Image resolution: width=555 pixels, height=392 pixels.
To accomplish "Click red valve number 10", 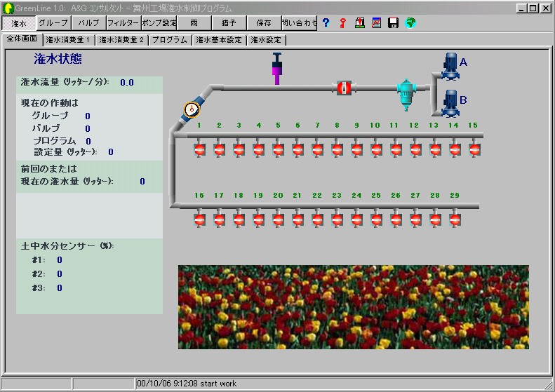I will click(376, 149).
